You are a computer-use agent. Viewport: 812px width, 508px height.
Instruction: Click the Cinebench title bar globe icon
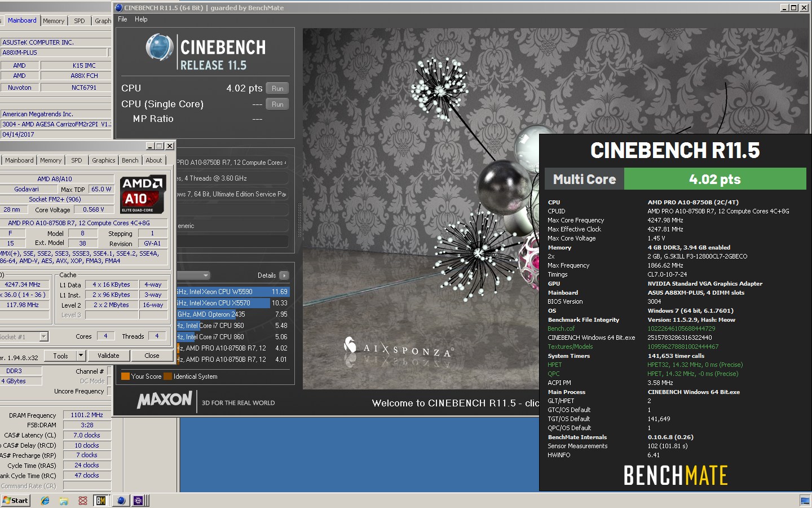click(x=118, y=8)
